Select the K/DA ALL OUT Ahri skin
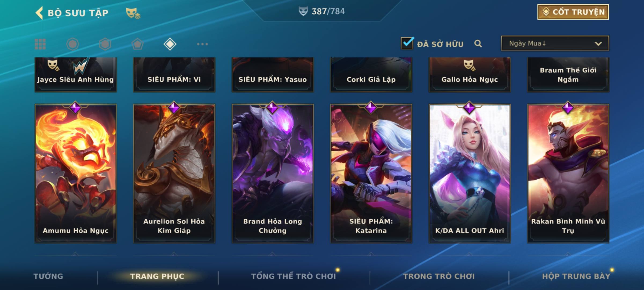 pyautogui.click(x=470, y=173)
